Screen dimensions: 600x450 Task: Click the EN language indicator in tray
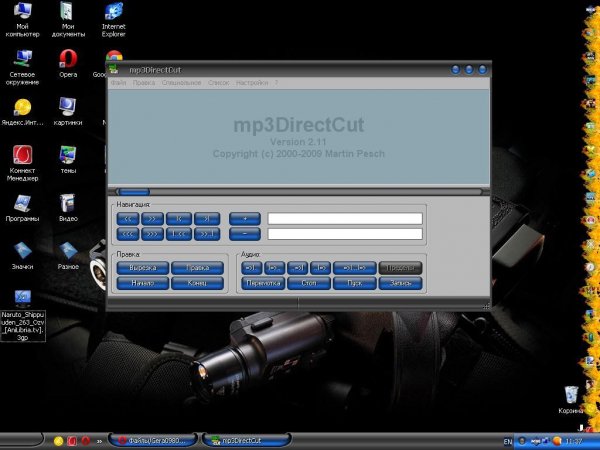click(507, 441)
